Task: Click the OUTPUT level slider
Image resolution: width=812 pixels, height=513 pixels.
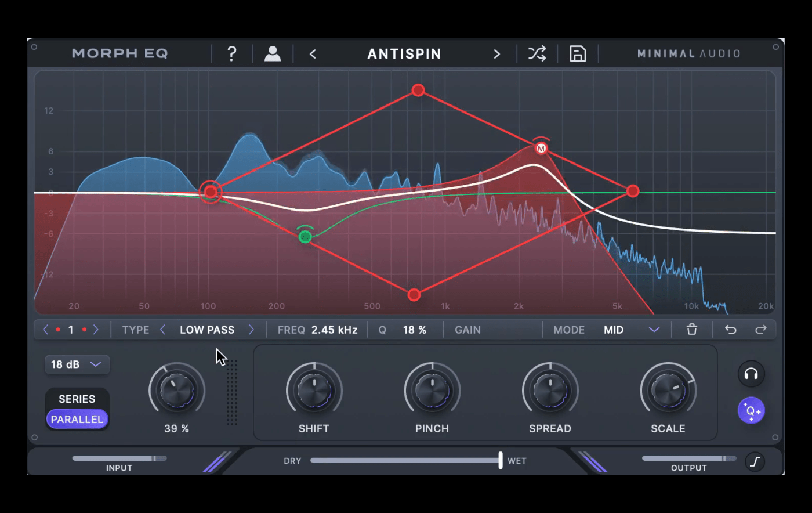Action: [689, 458]
